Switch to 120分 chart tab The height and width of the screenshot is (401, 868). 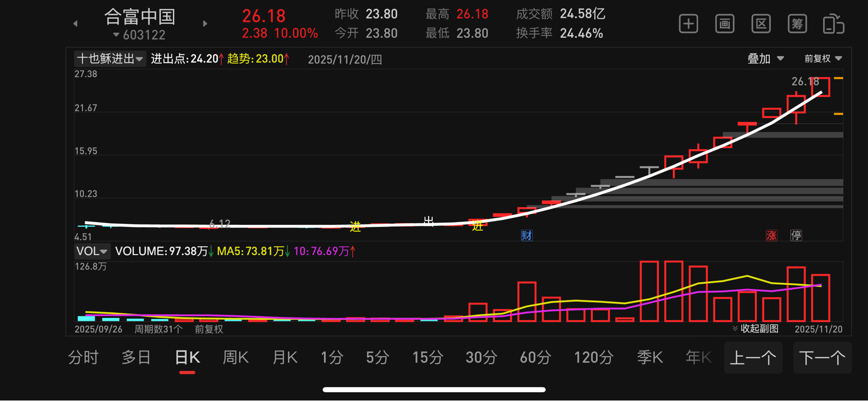click(x=594, y=358)
